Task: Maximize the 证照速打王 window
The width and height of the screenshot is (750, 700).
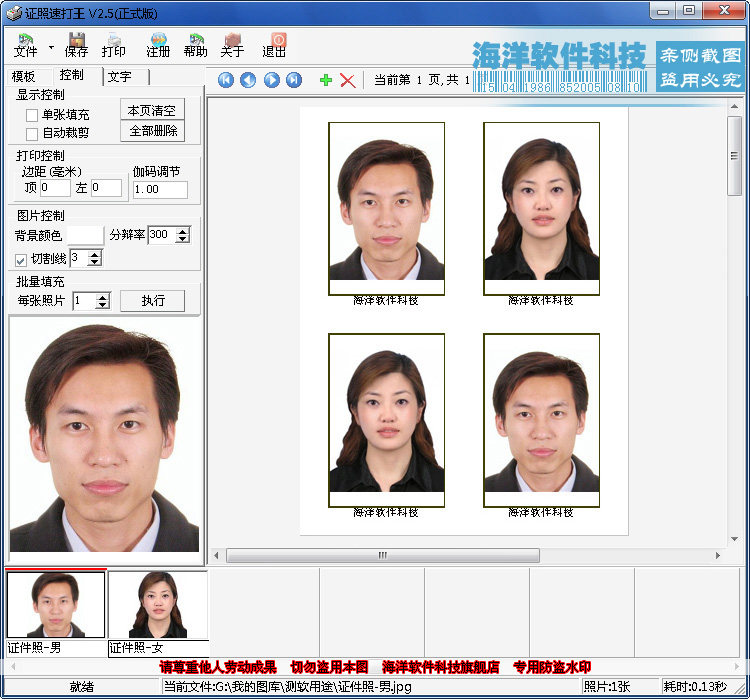Action: 689,11
